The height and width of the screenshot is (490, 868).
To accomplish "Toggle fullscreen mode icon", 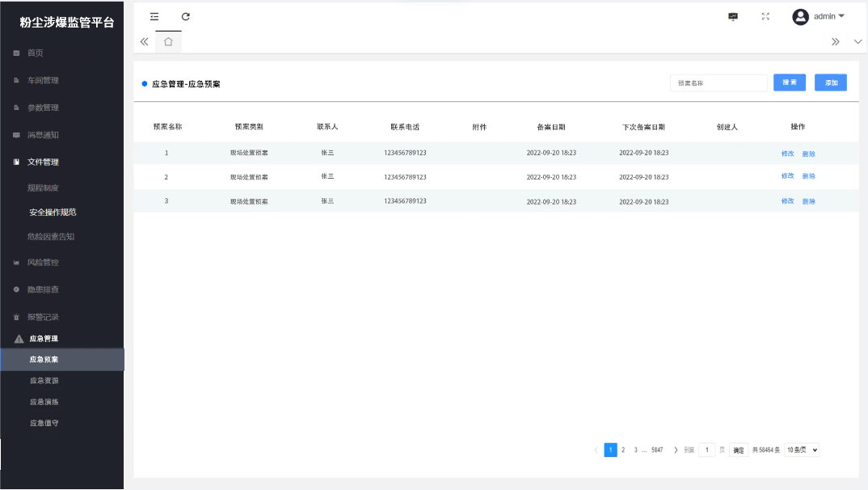I will (765, 16).
